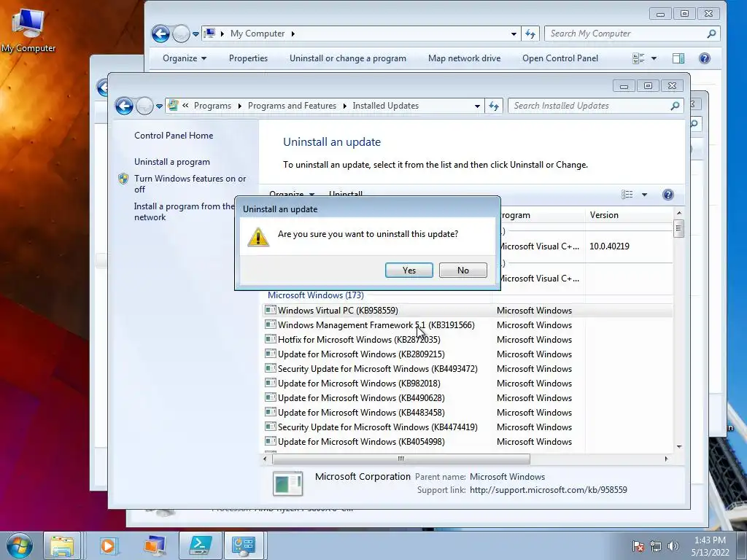Click vertical scrollbar up arrow in updates list

point(679,213)
